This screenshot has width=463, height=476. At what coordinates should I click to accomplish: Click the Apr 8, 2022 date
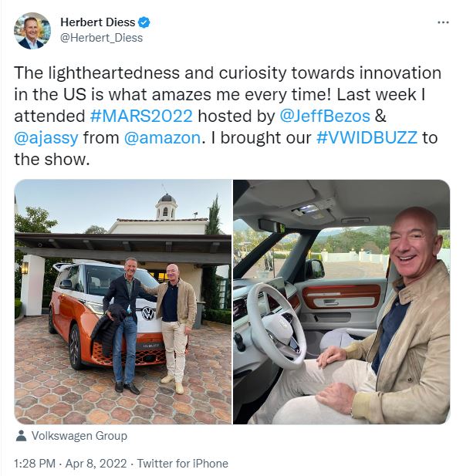(x=96, y=464)
